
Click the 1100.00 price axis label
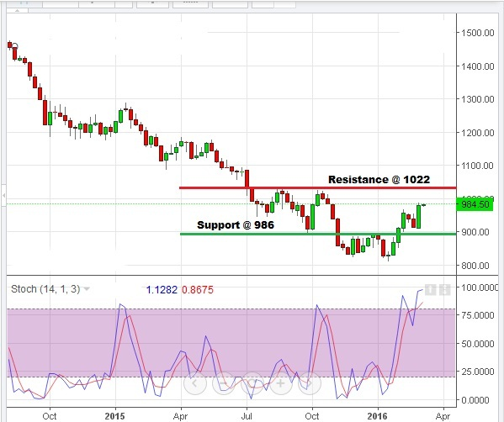[478, 166]
